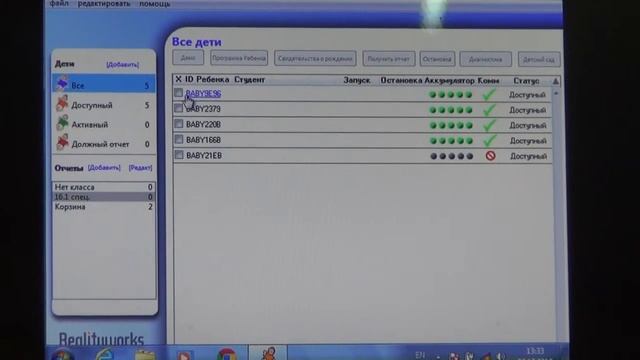Sort by the 'Аккумулятор' column header
The height and width of the screenshot is (360, 640).
coord(449,81)
